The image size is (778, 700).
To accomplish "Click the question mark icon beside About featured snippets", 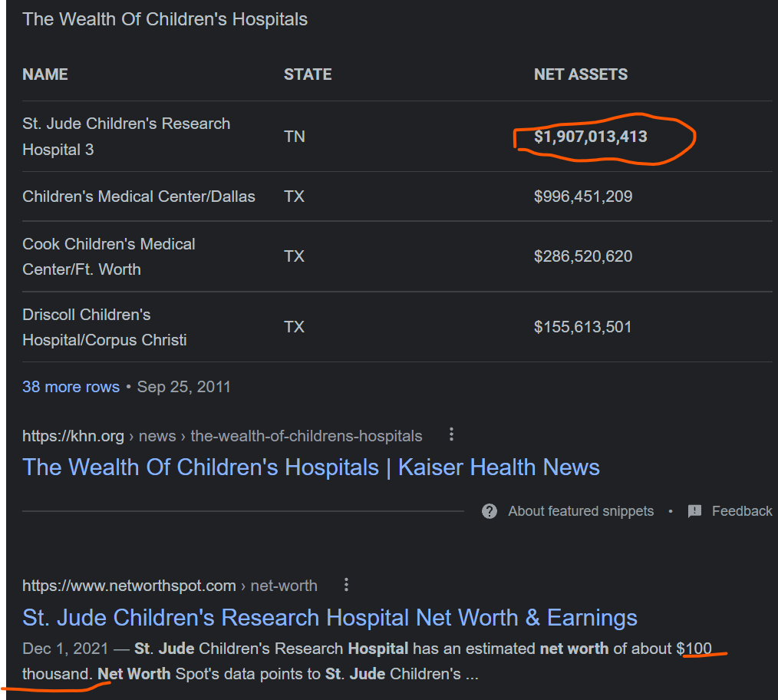I will [x=490, y=511].
